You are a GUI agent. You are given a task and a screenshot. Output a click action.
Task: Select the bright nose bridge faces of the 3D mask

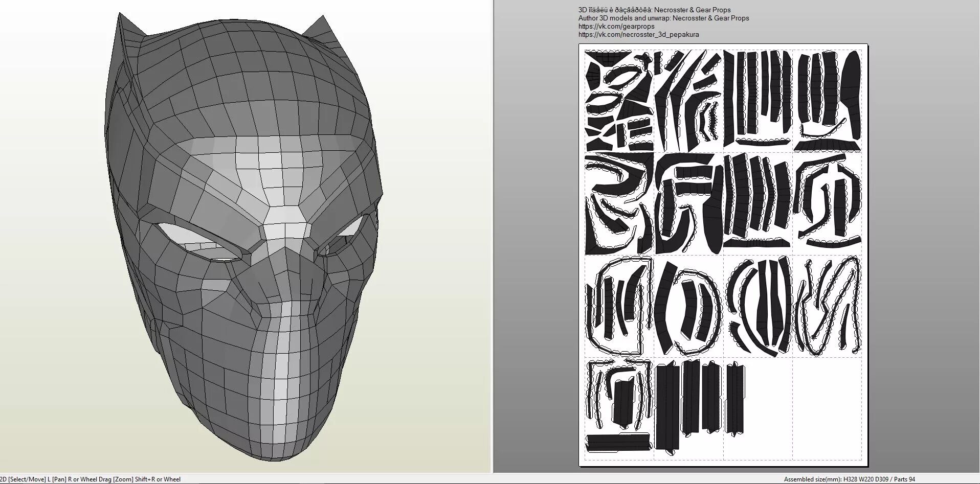click(286, 225)
